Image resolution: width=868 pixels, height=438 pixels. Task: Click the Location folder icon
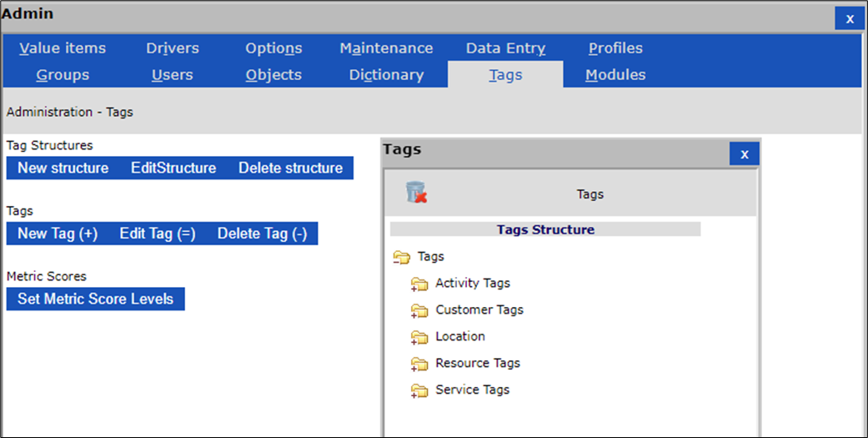tap(419, 338)
